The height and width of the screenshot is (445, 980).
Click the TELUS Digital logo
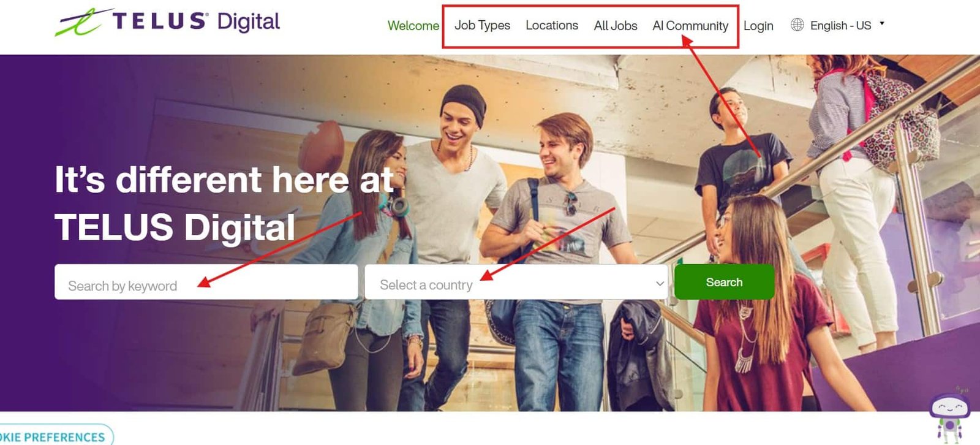pos(167,22)
